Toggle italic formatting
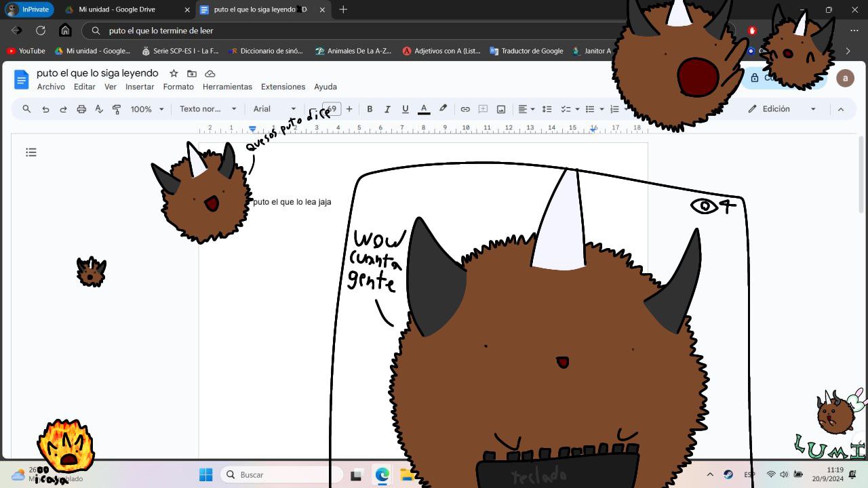This screenshot has width=868, height=488. (387, 109)
